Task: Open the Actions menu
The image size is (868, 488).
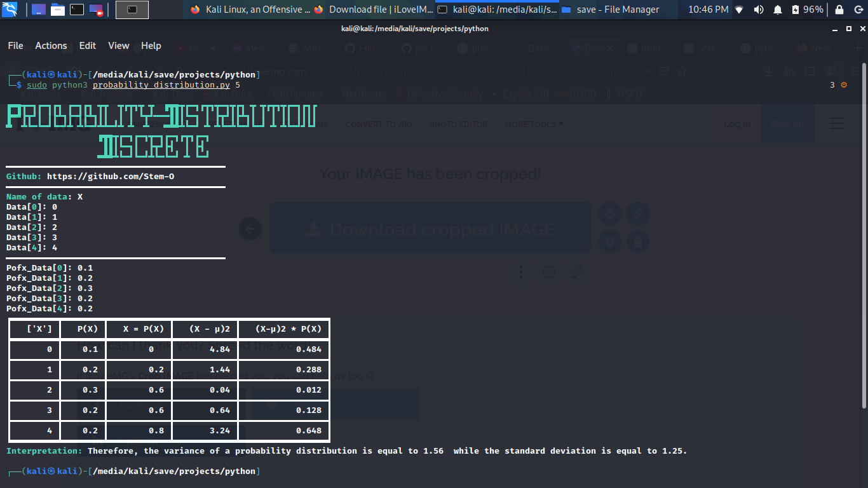Action: coord(51,46)
